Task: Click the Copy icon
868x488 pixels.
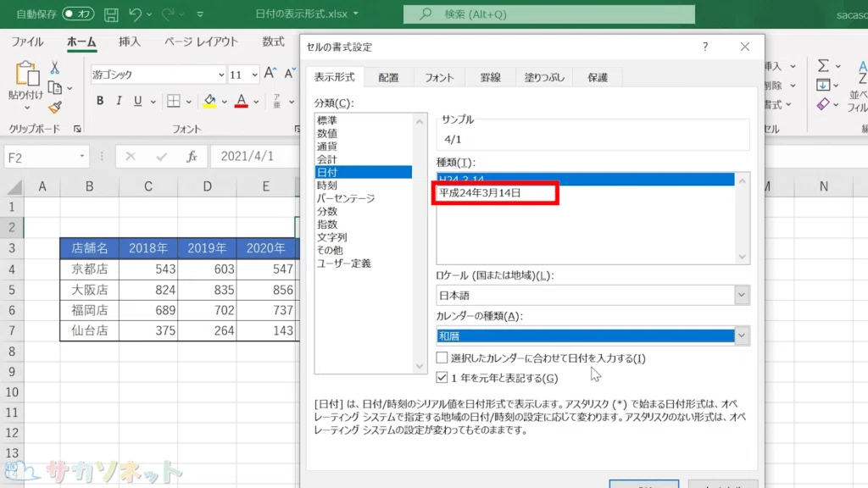Action: point(55,87)
